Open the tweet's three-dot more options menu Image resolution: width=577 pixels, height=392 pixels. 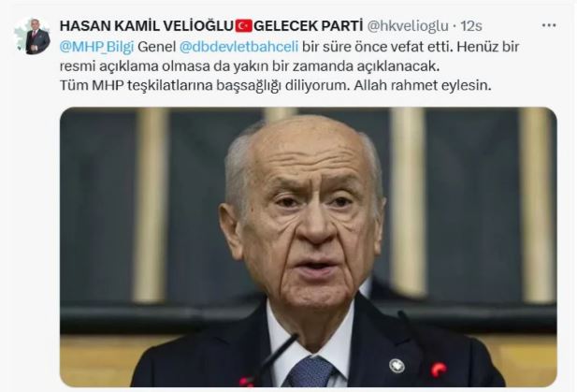coord(549,25)
